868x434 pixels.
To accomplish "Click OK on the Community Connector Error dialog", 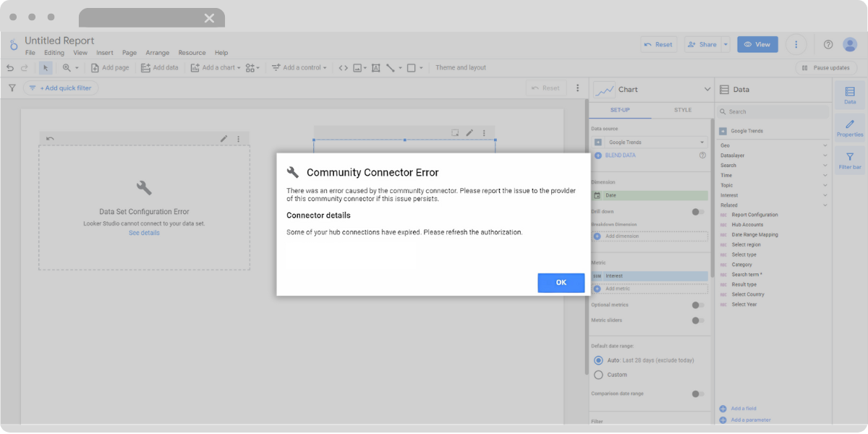I will pos(561,282).
